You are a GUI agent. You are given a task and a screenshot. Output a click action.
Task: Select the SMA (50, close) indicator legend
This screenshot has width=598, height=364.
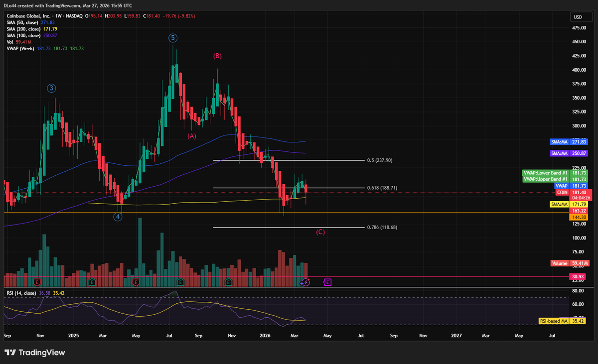click(x=30, y=23)
